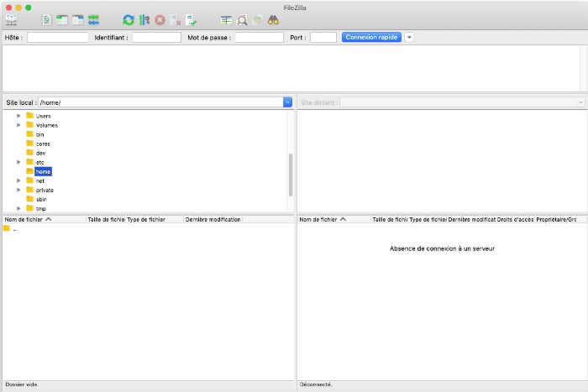588x392 pixels.
Task: Click the Port input field
Action: pos(323,38)
